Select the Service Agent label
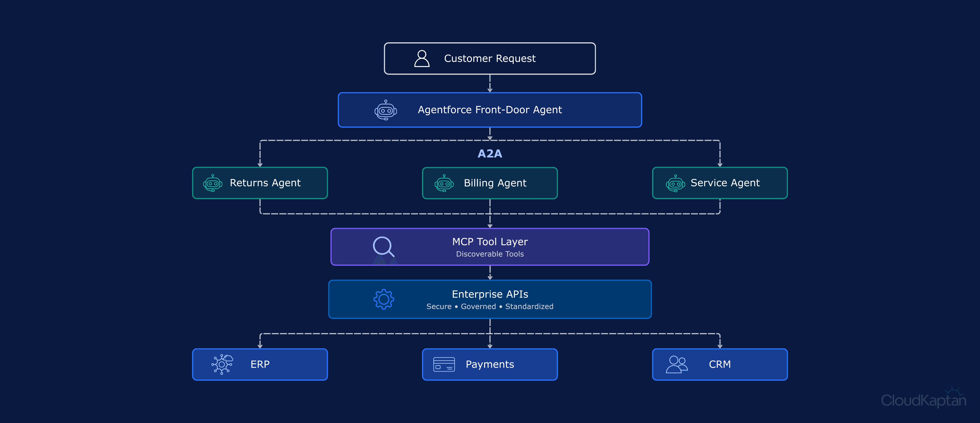Image resolution: width=980 pixels, height=423 pixels. (x=725, y=183)
